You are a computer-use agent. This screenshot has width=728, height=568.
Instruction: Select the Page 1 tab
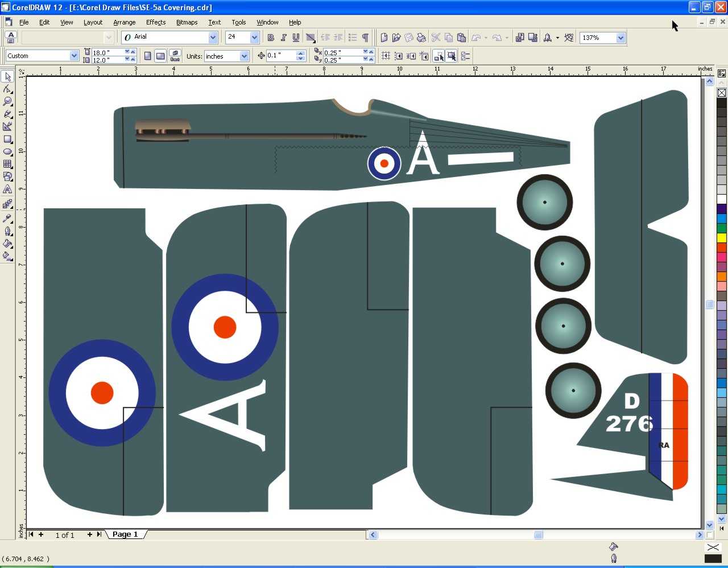tap(125, 534)
